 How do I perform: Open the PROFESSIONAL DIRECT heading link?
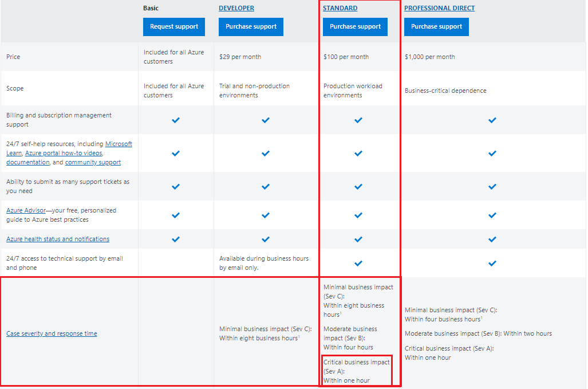[439, 8]
